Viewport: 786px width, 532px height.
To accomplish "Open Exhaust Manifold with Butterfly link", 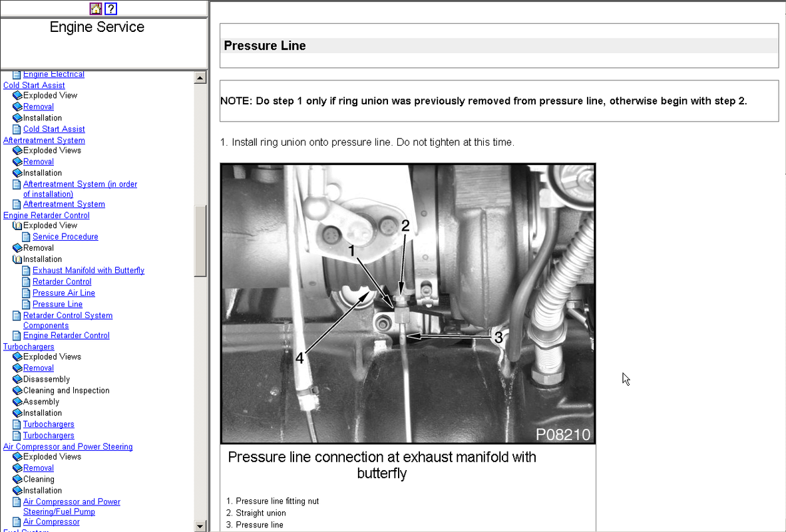I will (89, 271).
